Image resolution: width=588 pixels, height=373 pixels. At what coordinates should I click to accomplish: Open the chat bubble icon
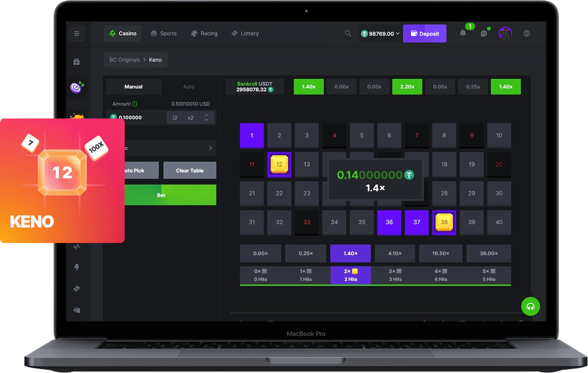(x=484, y=33)
